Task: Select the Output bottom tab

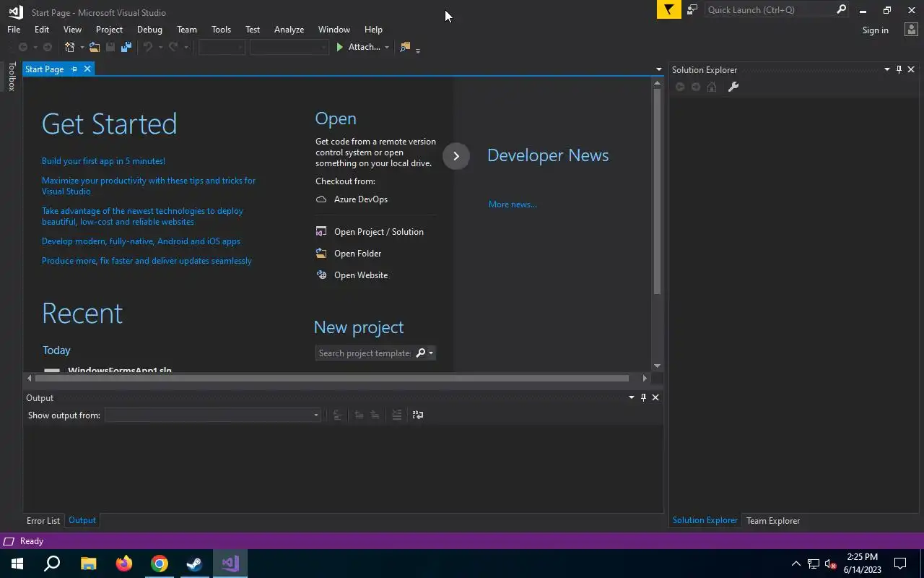Action: click(82, 520)
